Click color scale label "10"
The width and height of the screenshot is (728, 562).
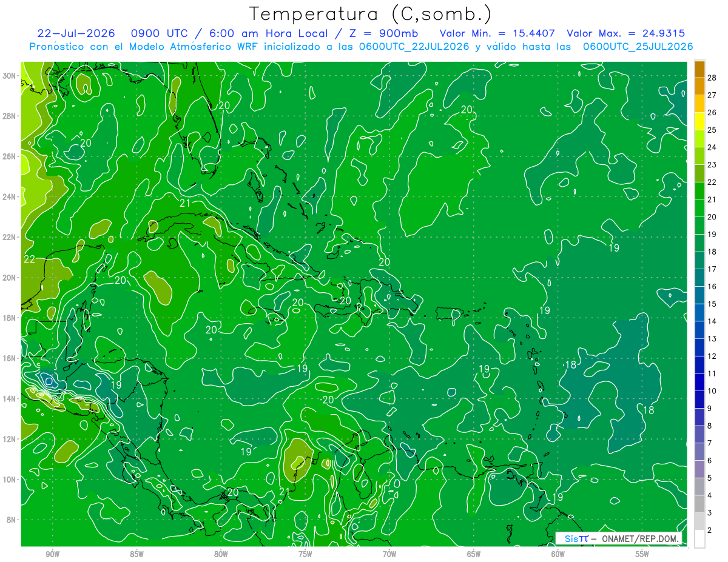tap(712, 391)
